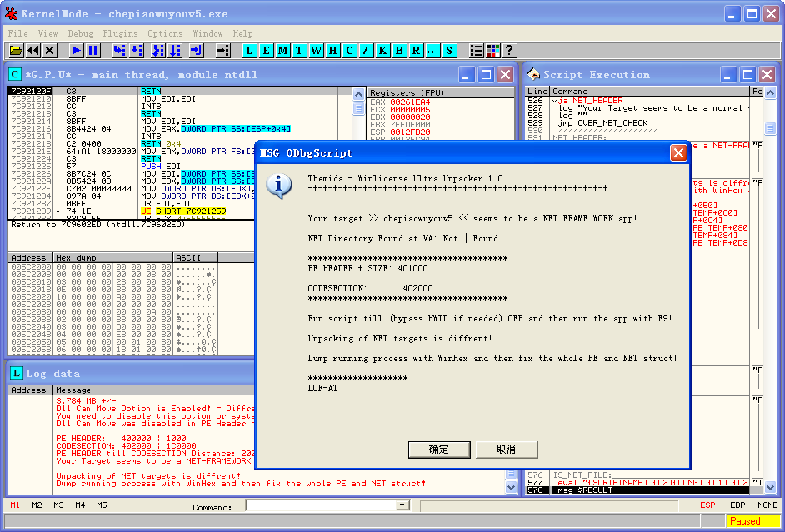Open Windows list via W button

pos(317,50)
